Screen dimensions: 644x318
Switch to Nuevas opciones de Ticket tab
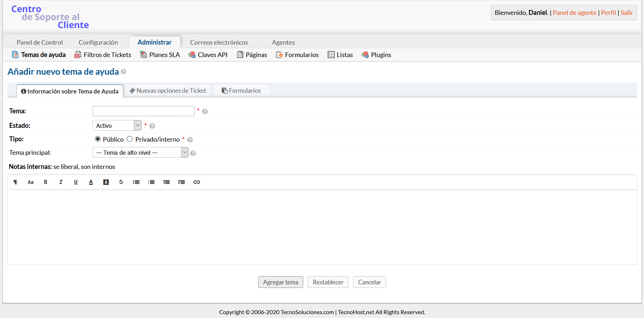(168, 91)
